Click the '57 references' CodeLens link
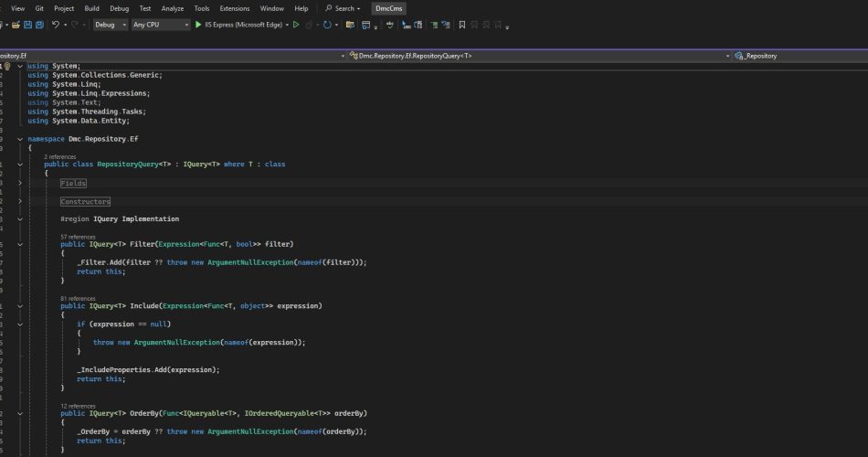 point(78,237)
